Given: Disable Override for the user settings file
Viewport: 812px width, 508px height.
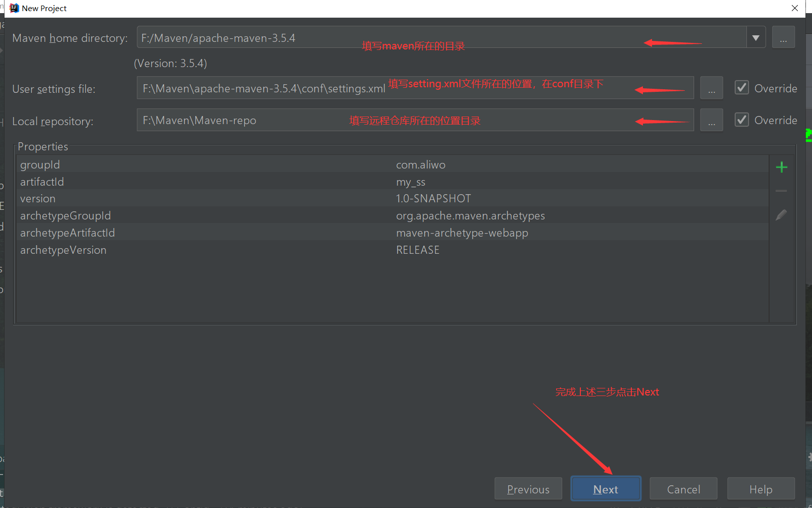Looking at the screenshot, I should [x=742, y=87].
